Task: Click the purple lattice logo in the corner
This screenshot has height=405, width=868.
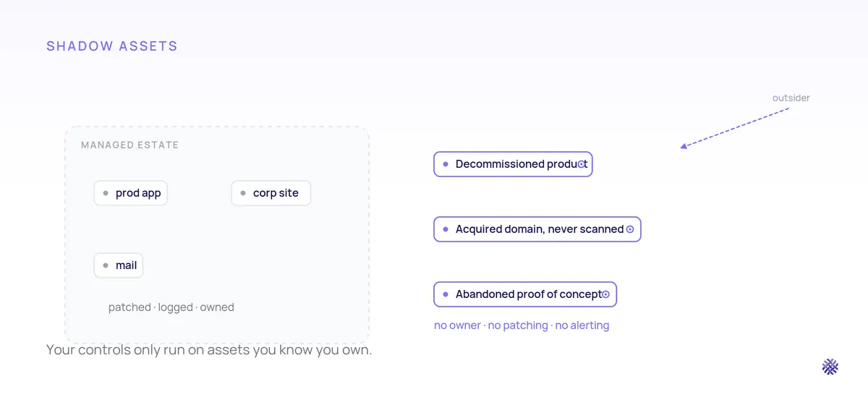Action: (x=830, y=367)
